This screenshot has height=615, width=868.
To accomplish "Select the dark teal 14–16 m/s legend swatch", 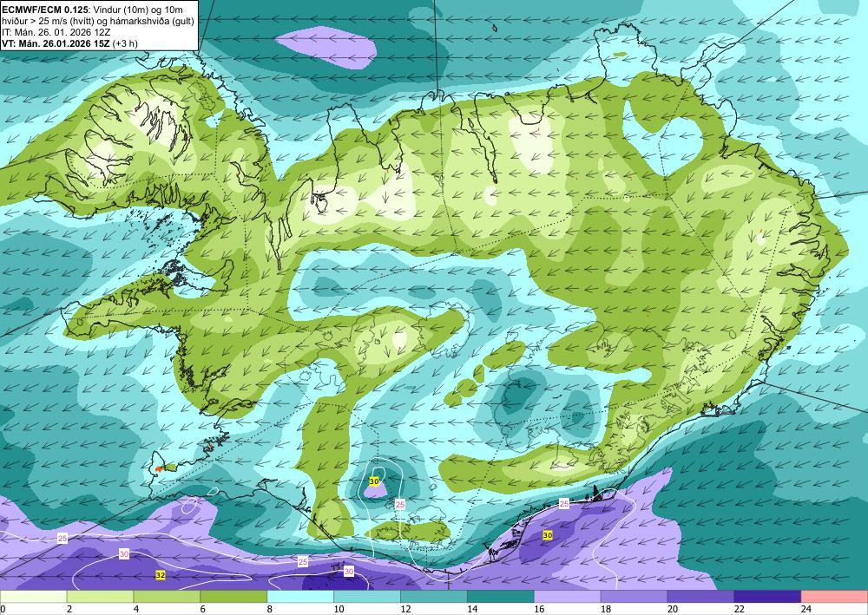I will (501, 596).
